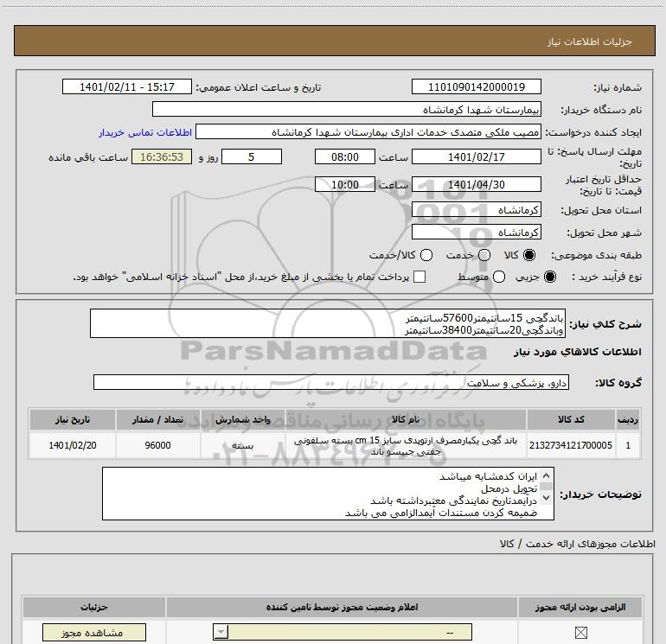The image size is (666, 644).
Task: Click the need date cell 1401/02/20
Action: pyautogui.click(x=72, y=445)
